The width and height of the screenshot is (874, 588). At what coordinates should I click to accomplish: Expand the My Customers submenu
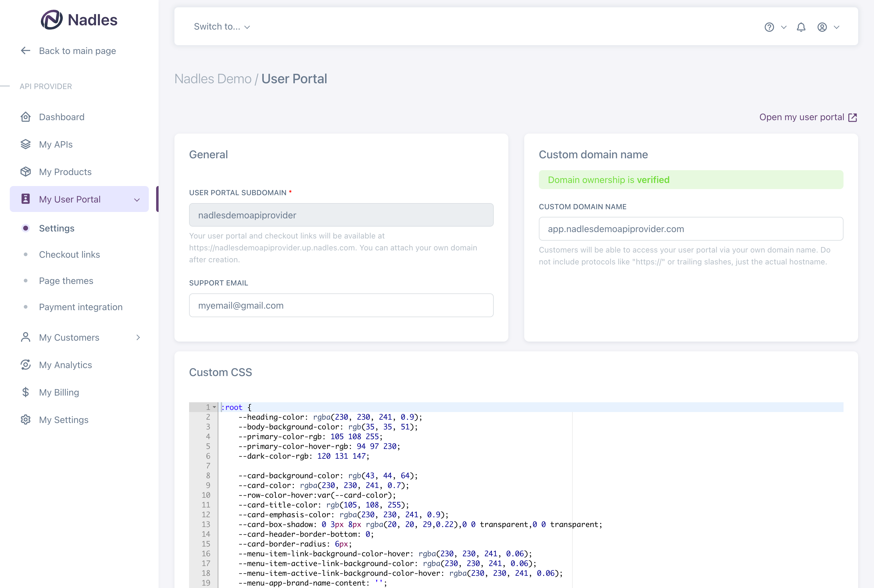coord(138,338)
